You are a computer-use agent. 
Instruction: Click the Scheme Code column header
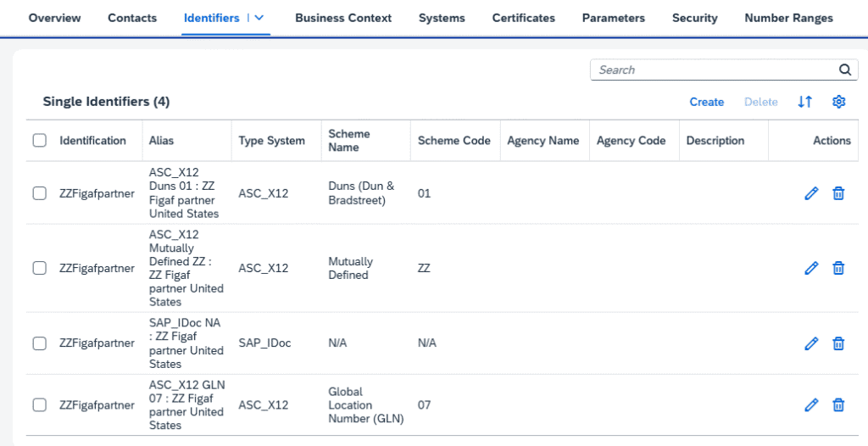pos(454,141)
